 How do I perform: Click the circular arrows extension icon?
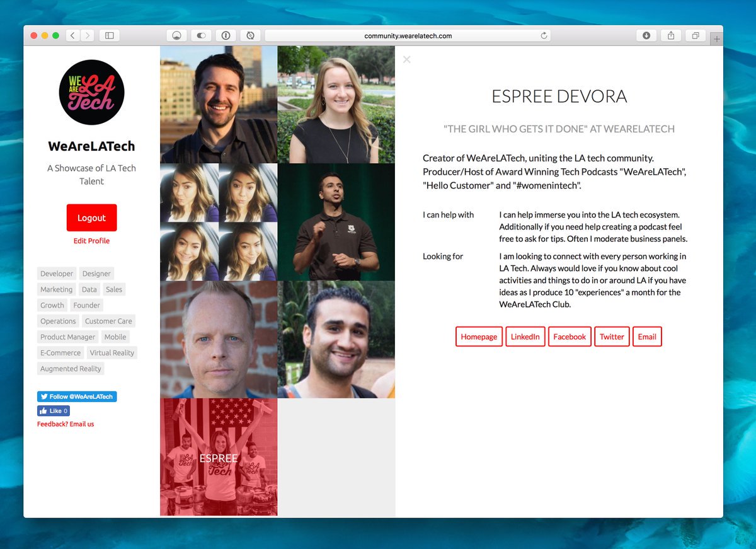pos(251,36)
